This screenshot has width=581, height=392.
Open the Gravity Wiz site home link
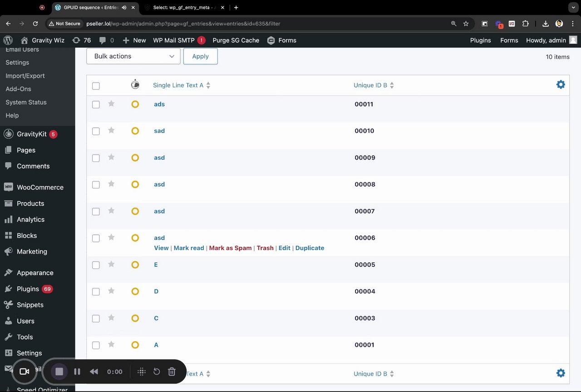(43, 40)
